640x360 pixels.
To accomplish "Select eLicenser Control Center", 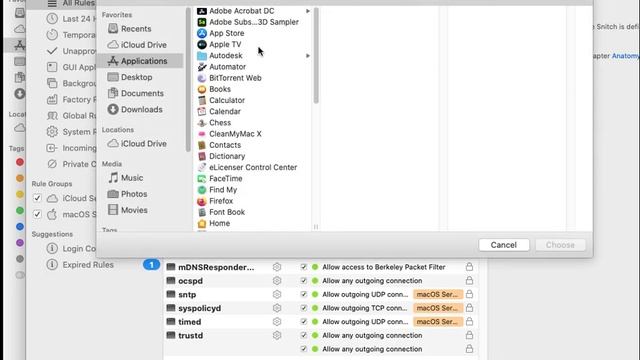I will tap(252, 167).
